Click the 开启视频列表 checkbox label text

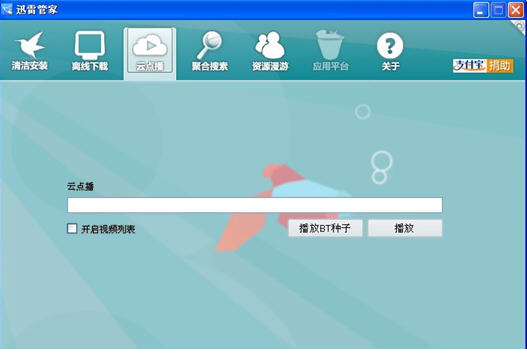[x=108, y=229]
